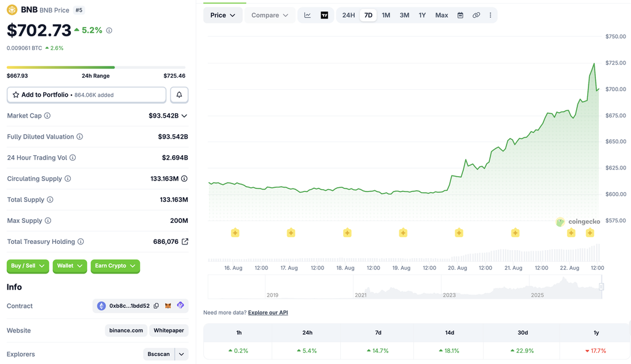Open the three-dot chart options menu
Image resolution: width=631 pixels, height=364 pixels.
click(x=490, y=15)
